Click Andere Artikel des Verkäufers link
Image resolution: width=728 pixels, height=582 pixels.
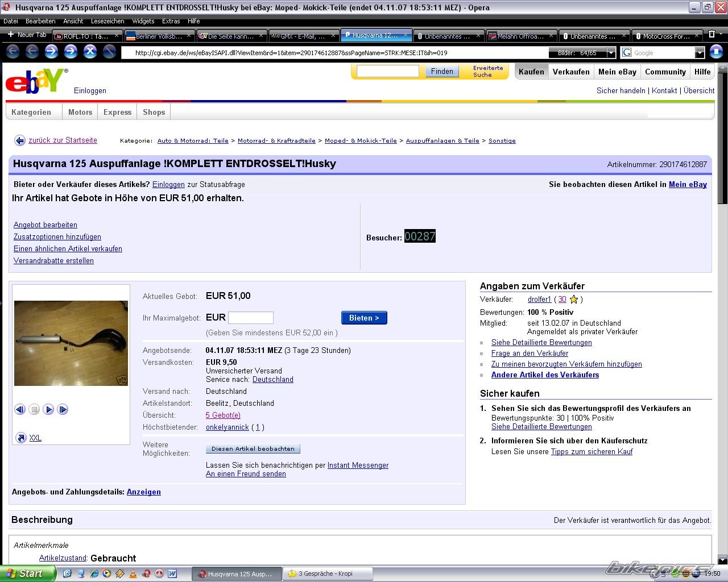tap(545, 375)
